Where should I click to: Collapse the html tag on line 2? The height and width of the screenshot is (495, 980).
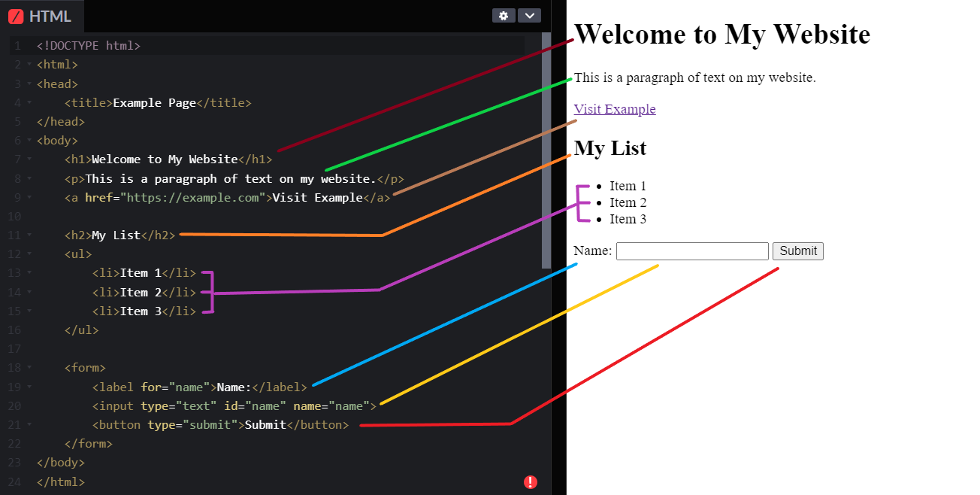coord(29,65)
